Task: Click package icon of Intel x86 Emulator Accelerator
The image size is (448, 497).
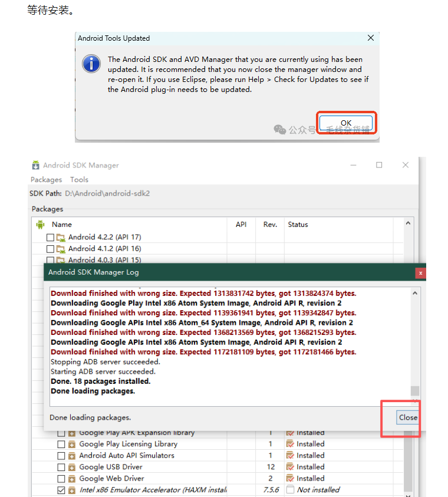Action: pyautogui.click(x=72, y=490)
